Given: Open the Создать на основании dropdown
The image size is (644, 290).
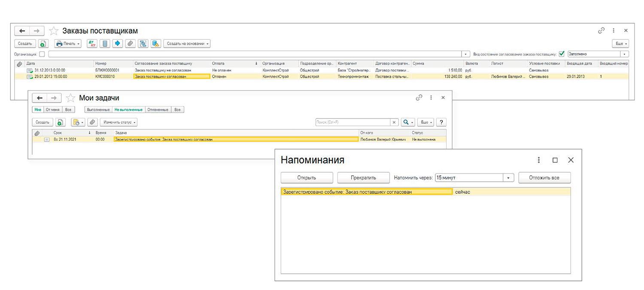Looking at the screenshot, I should [187, 43].
